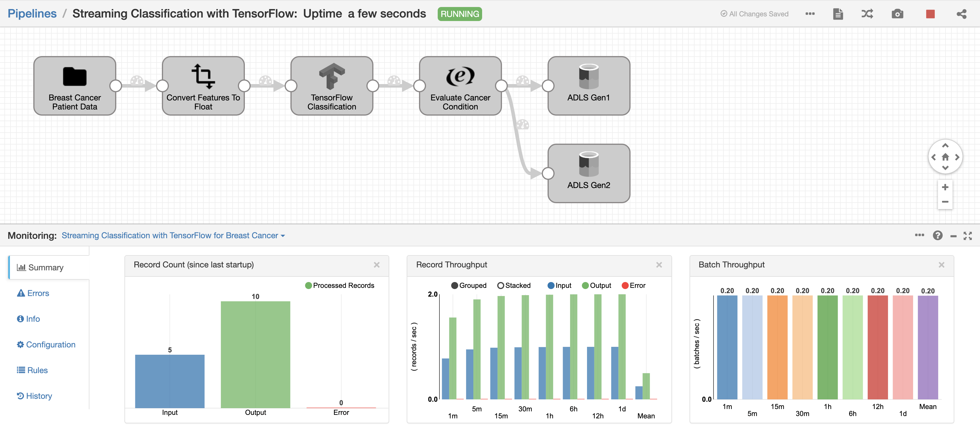The image size is (980, 428).
Task: Click the 1h green bar in Batch Throughput
Action: pos(827,347)
